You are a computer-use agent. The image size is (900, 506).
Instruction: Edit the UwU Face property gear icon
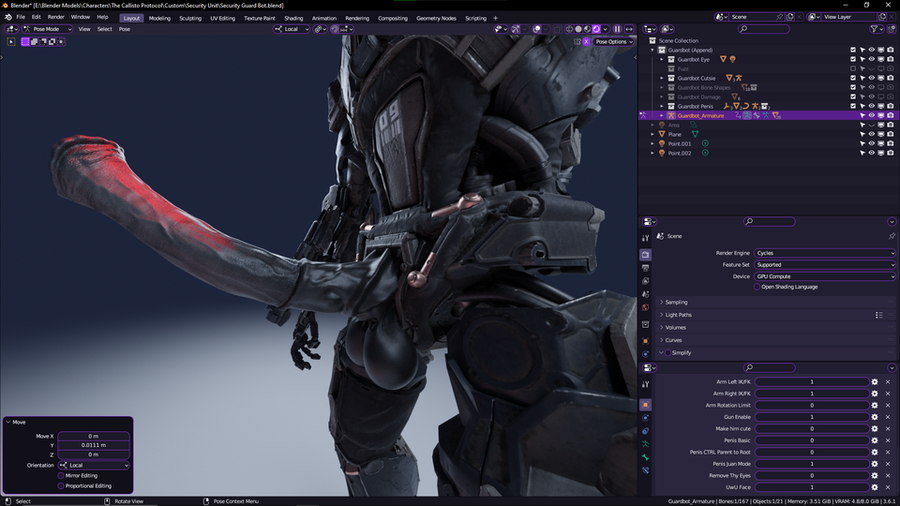(875, 487)
